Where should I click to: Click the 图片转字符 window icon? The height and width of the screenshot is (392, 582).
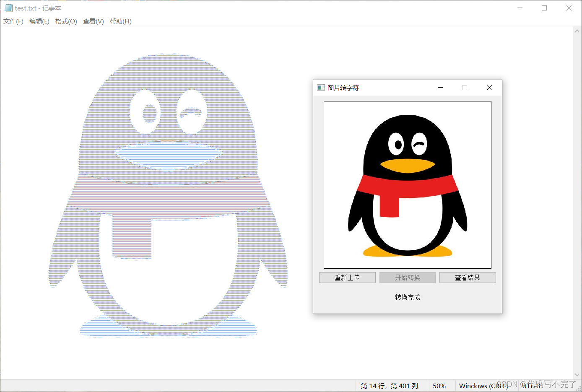[321, 88]
